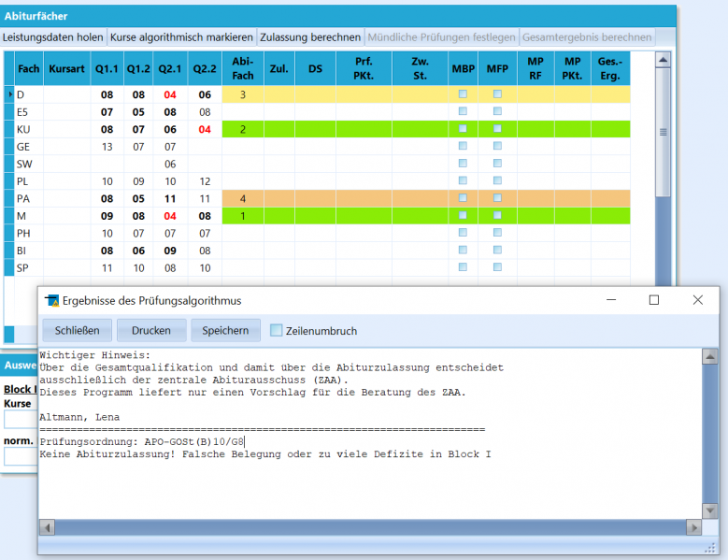This screenshot has width=728, height=560.
Task: Tick the MBP checkbox in row SP
Action: pyautogui.click(x=463, y=267)
